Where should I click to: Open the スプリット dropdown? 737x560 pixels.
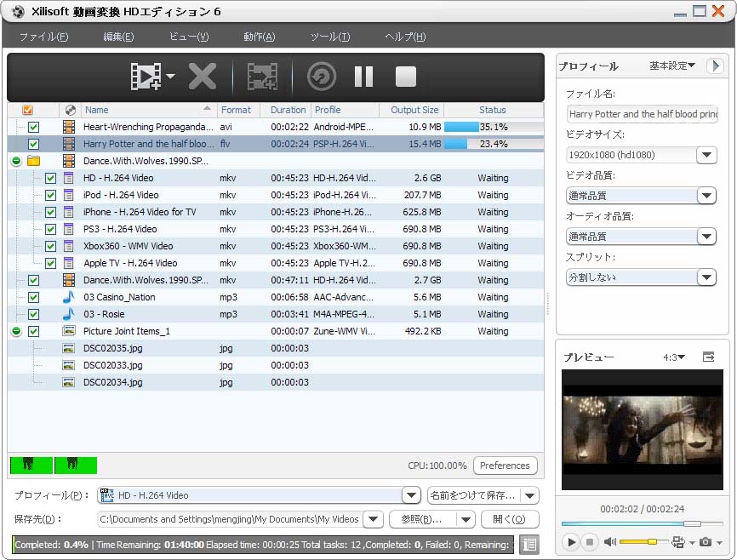(x=706, y=277)
